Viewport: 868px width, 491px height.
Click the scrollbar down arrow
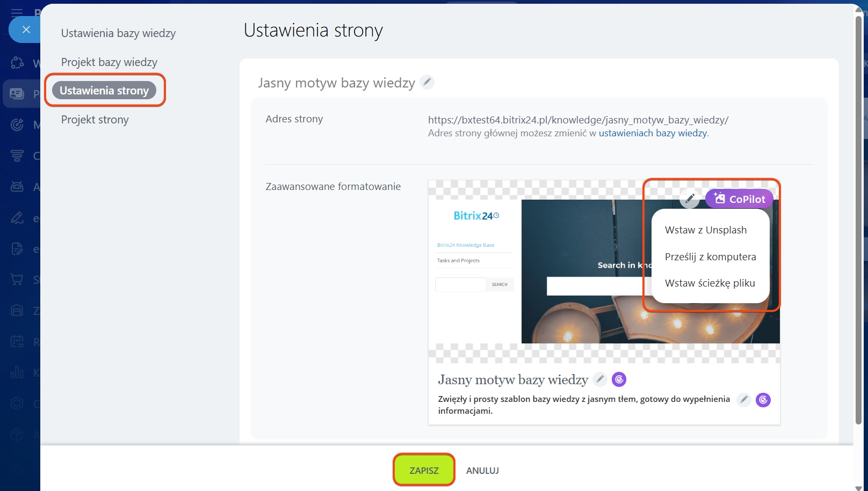pos(858,487)
